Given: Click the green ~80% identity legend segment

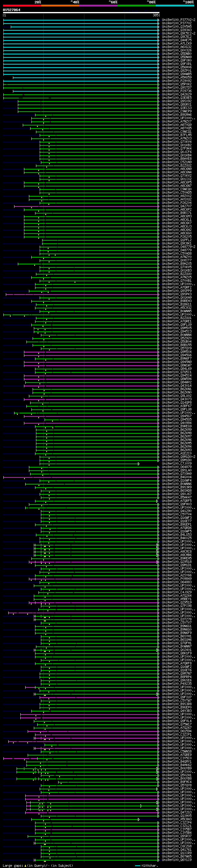Looking at the screenshot, I should coord(137,6).
